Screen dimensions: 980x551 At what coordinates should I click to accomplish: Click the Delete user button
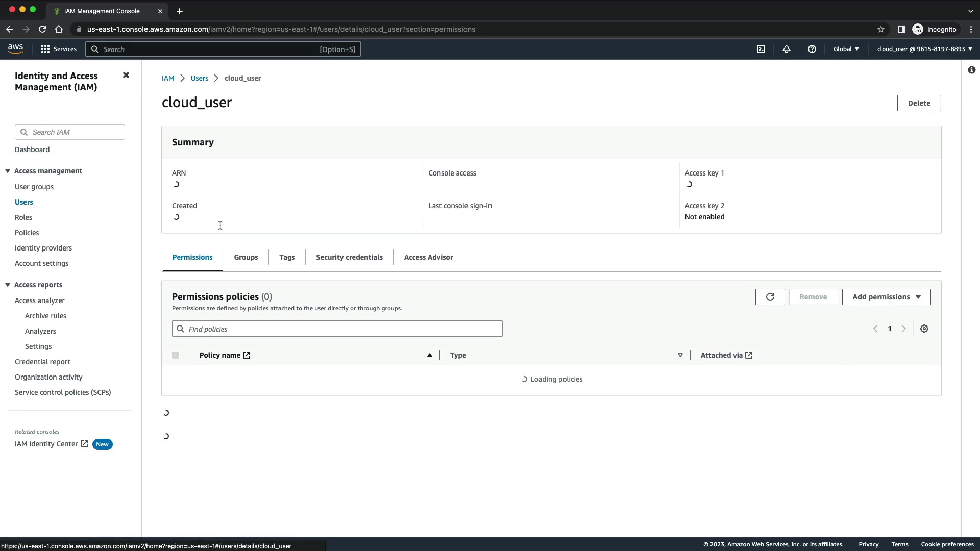coord(919,103)
